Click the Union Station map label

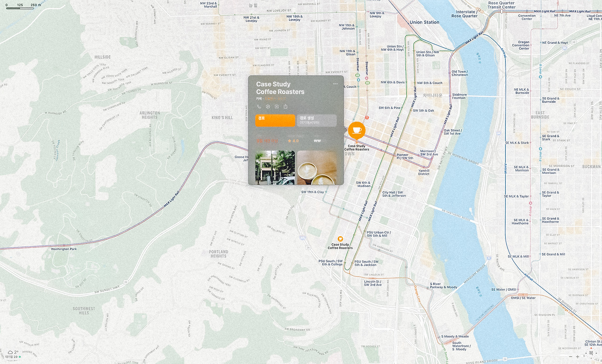click(x=424, y=22)
